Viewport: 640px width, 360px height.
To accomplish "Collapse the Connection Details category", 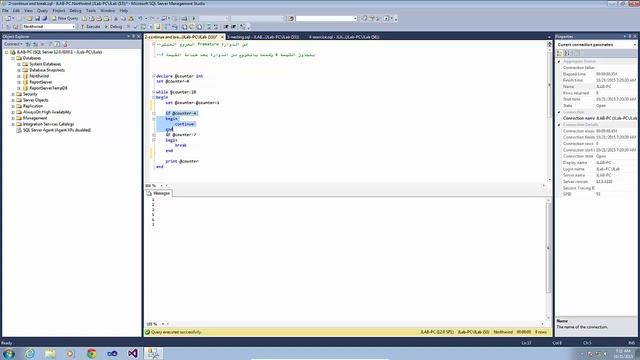I will (x=559, y=125).
